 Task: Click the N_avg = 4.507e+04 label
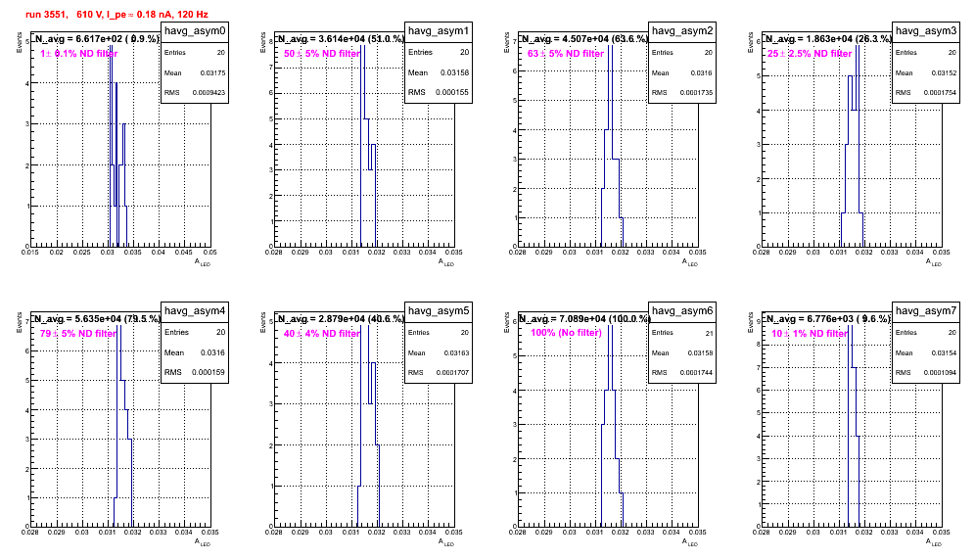[x=584, y=38]
